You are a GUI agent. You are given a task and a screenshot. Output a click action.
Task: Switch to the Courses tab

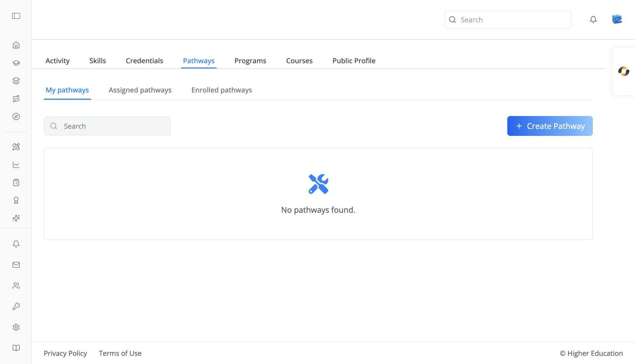(300, 61)
